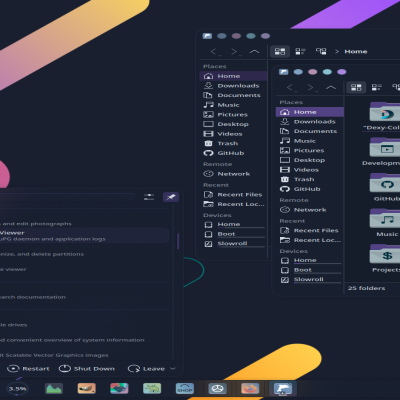Click the Shut Down button in launcher

pos(87,369)
